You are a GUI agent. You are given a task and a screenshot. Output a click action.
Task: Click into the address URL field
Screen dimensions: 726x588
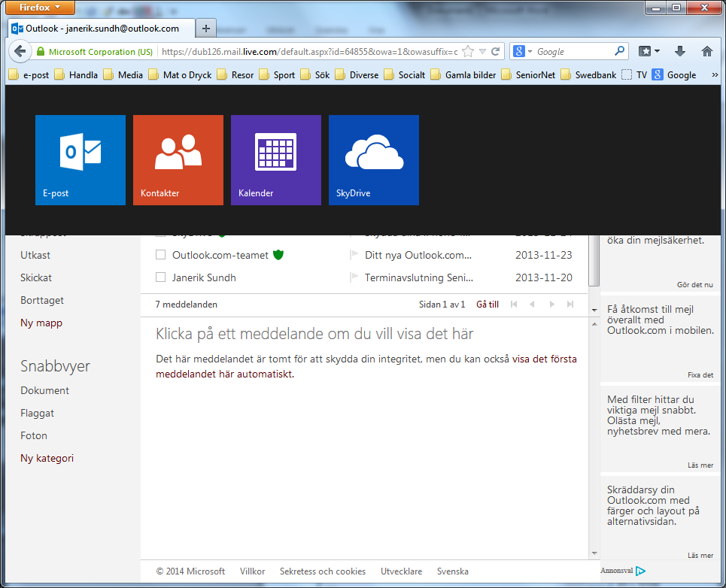click(309, 51)
